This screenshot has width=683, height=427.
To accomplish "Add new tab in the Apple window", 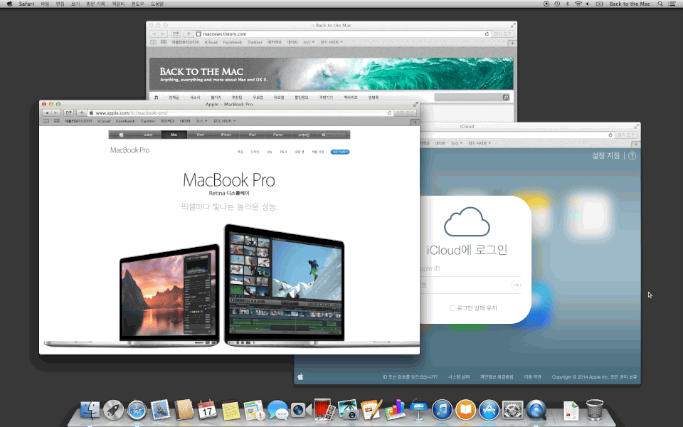I will [x=415, y=121].
